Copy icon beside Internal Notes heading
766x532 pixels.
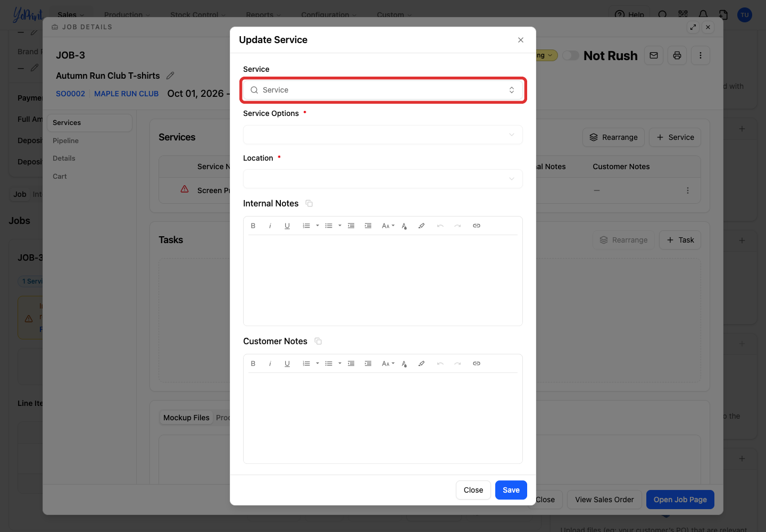click(309, 203)
